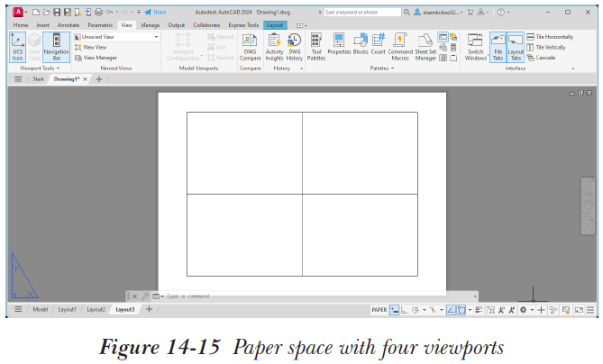This screenshot has width=603, height=364.
Task: Click Tile Vertically
Action: point(546,47)
